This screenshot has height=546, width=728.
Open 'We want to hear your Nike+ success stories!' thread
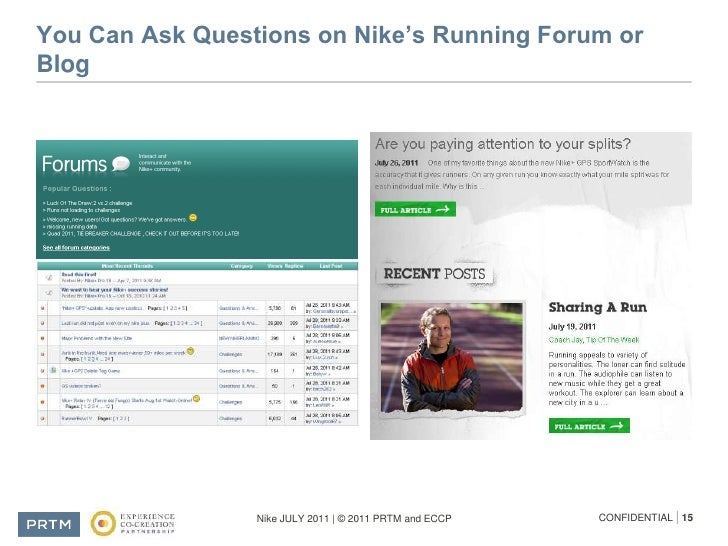[115, 290]
